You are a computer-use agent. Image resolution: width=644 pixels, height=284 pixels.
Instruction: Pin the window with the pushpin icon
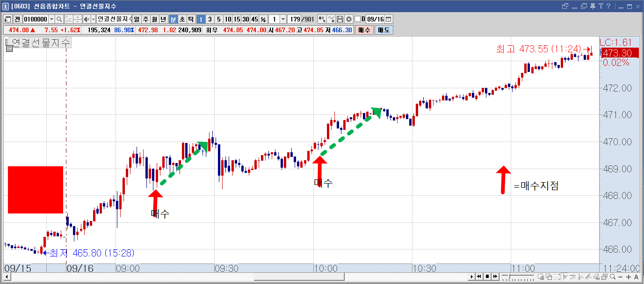(x=593, y=6)
